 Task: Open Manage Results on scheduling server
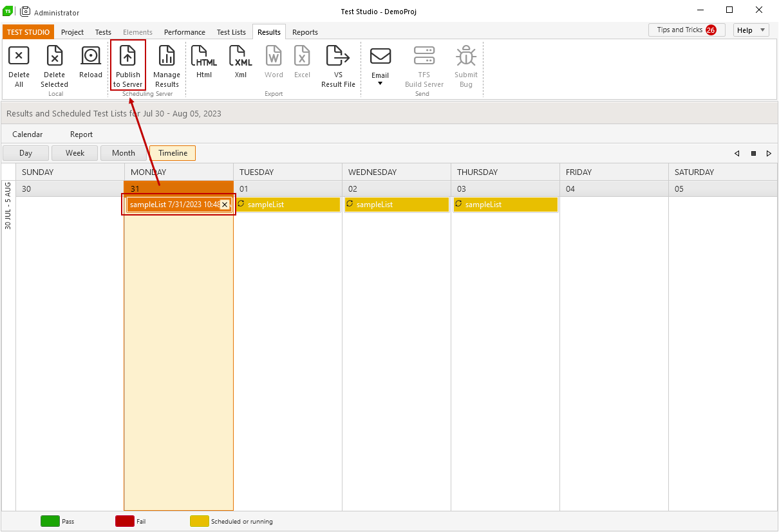click(167, 65)
